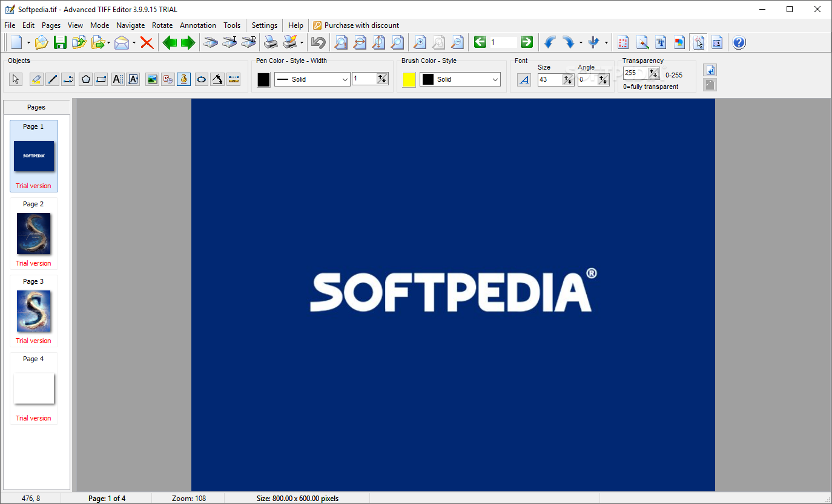Image resolution: width=832 pixels, height=504 pixels.
Task: Click the New document icon
Action: click(x=17, y=42)
